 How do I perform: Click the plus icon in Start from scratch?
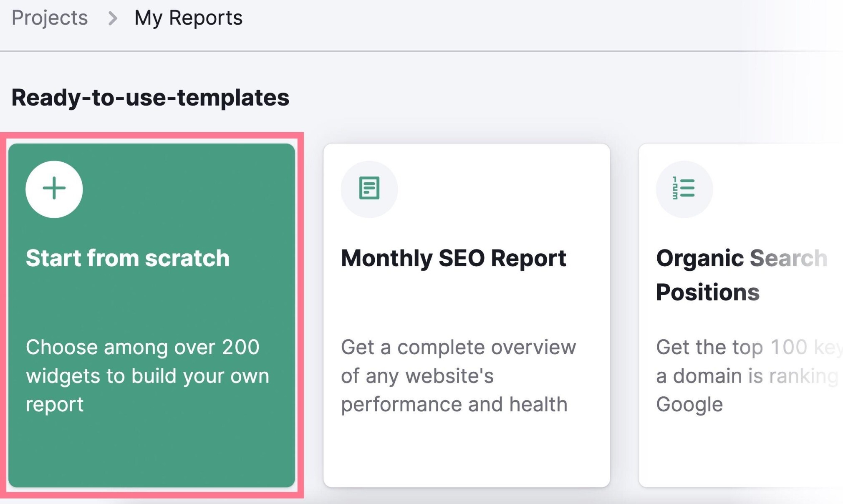coord(54,189)
